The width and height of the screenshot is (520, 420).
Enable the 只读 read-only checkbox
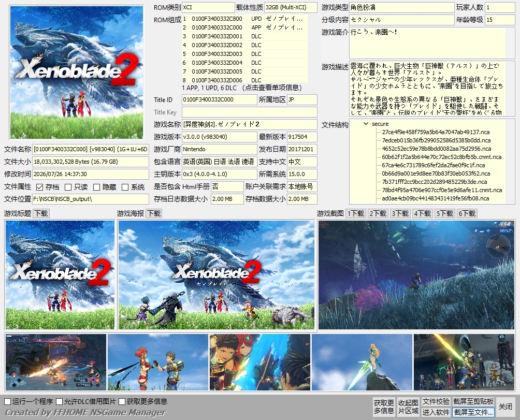(x=68, y=187)
